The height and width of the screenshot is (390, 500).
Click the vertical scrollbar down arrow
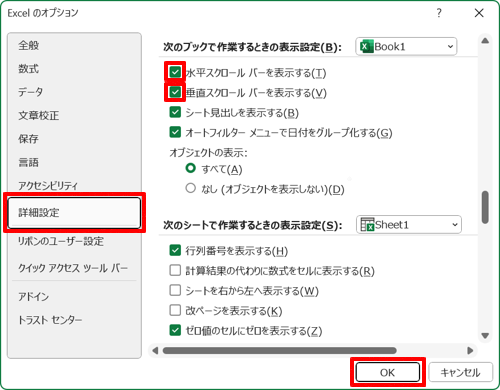point(485,335)
